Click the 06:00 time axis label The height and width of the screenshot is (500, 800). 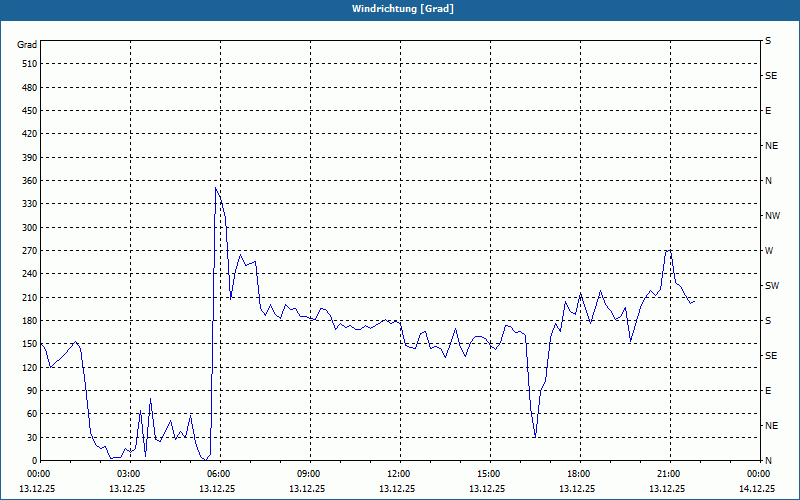click(220, 473)
